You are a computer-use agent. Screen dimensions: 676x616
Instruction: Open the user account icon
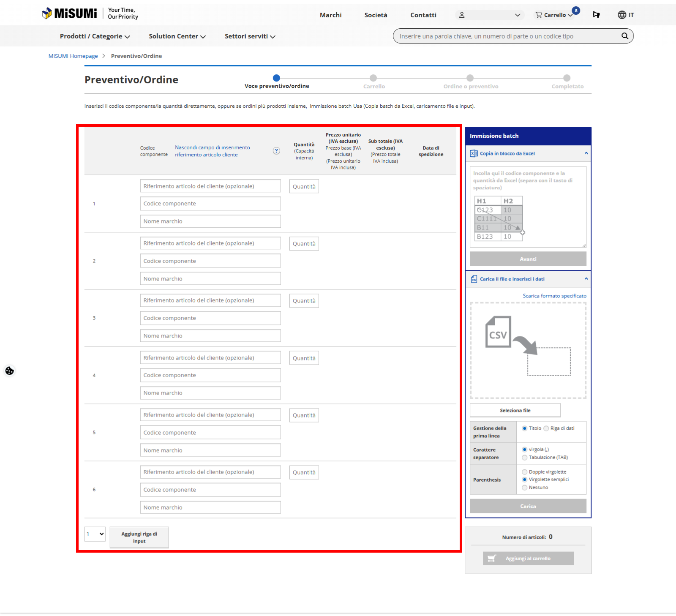(462, 15)
